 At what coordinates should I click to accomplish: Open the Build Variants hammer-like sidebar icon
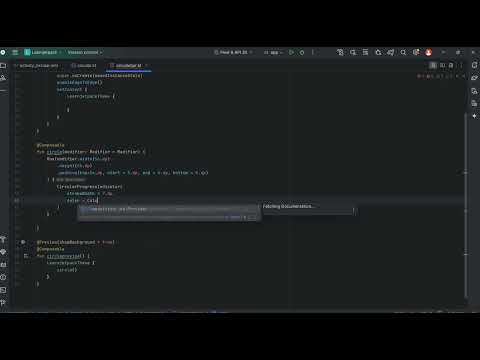click(x=3, y=239)
